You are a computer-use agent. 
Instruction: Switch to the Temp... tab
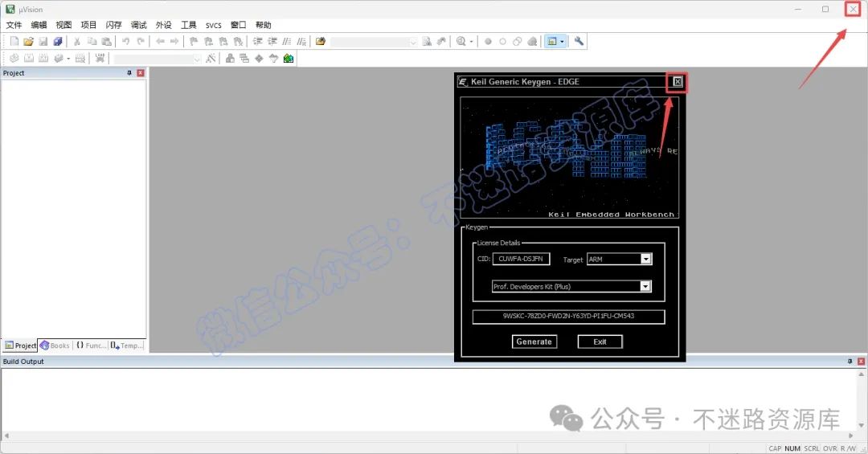coord(126,346)
